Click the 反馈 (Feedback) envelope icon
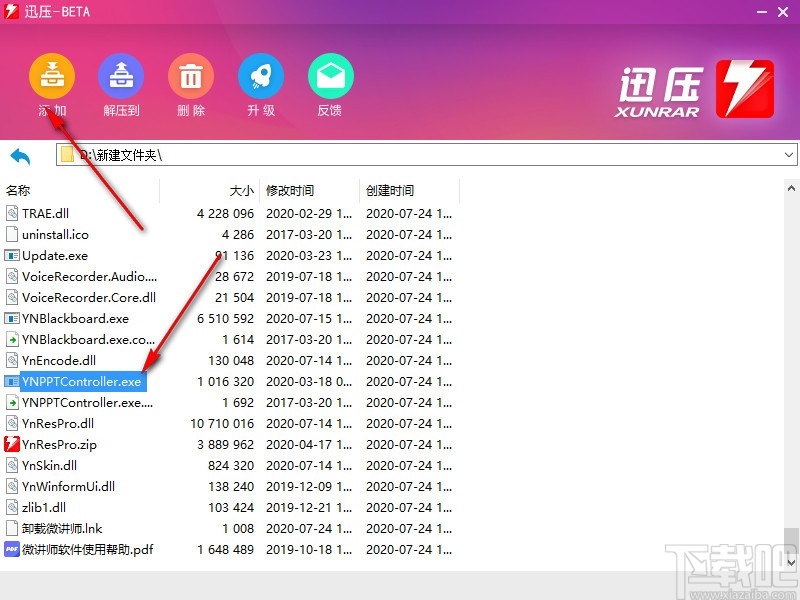The height and width of the screenshot is (600, 800). click(x=330, y=75)
